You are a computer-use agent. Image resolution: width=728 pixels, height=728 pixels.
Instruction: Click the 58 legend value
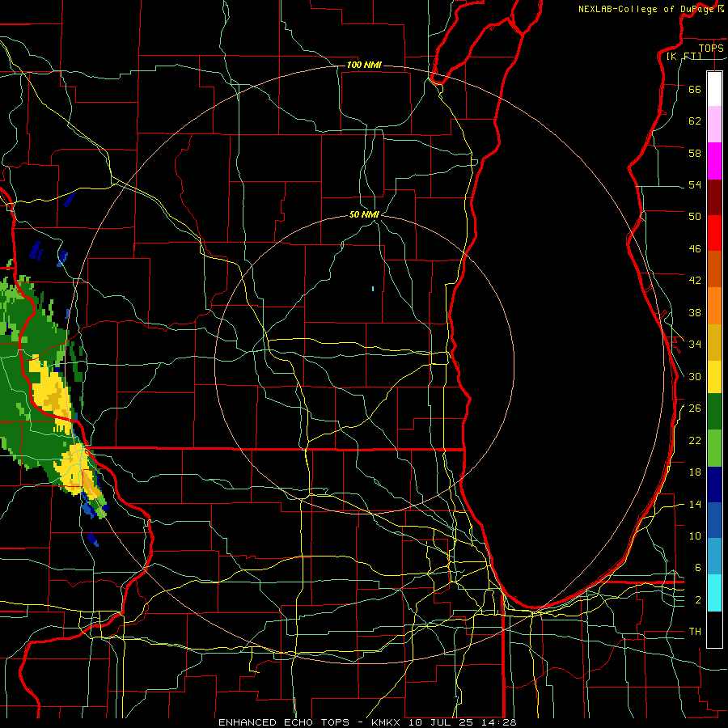[x=695, y=153]
